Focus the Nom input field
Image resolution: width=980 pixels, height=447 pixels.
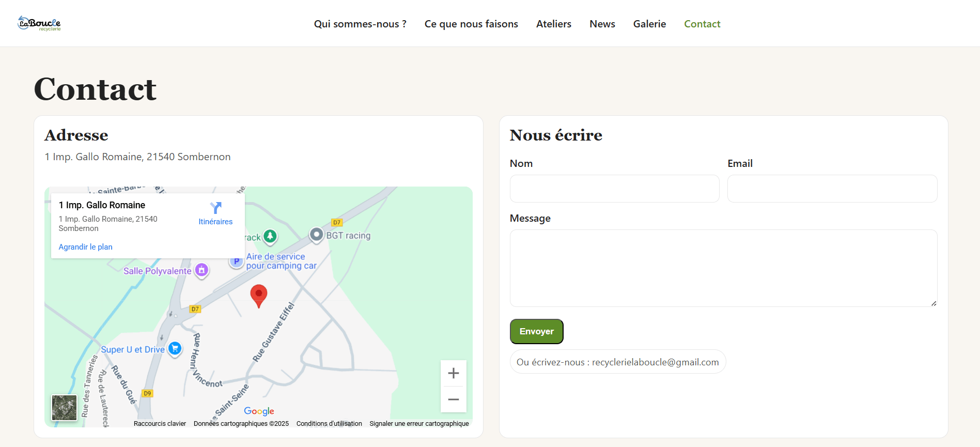[614, 189]
